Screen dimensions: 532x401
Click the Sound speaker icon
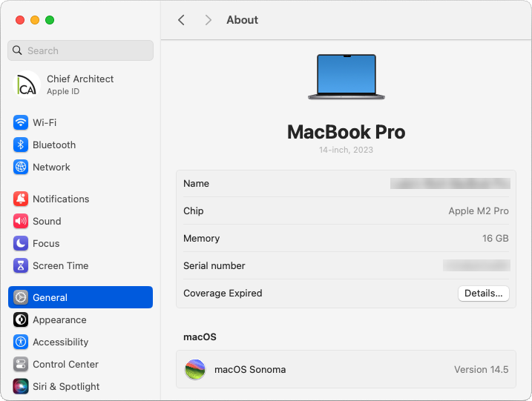pyautogui.click(x=21, y=222)
